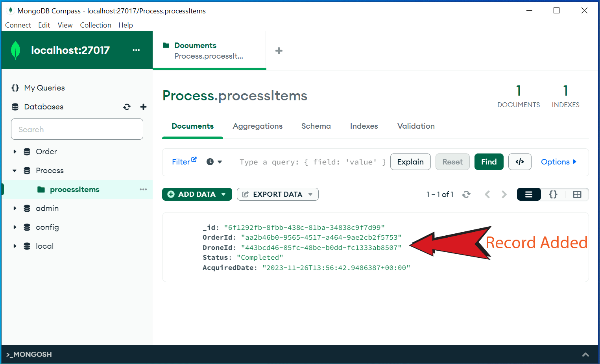Viewport: 600px width, 364px height.
Task: Click the 1 DOCUMENTS count
Action: [519, 96]
